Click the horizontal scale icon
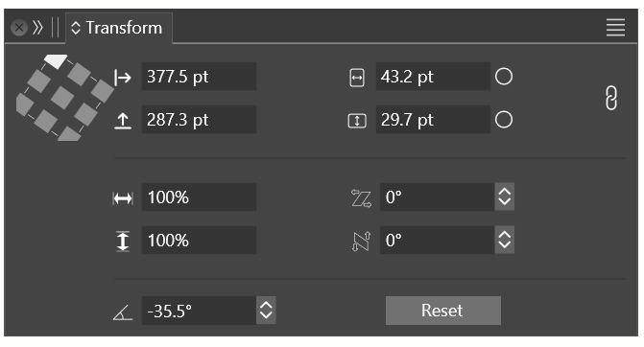Viewport: 644px width, 347px height. (x=123, y=198)
